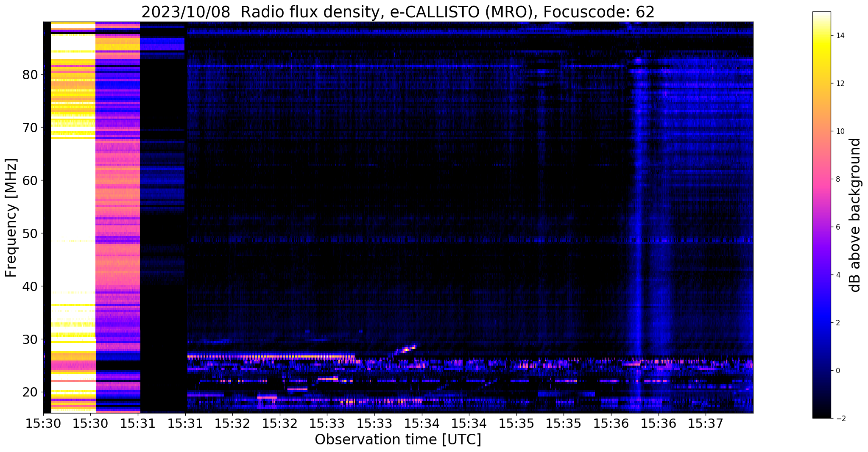
Task: Click the white top of the colorbar
Action: pos(821,17)
